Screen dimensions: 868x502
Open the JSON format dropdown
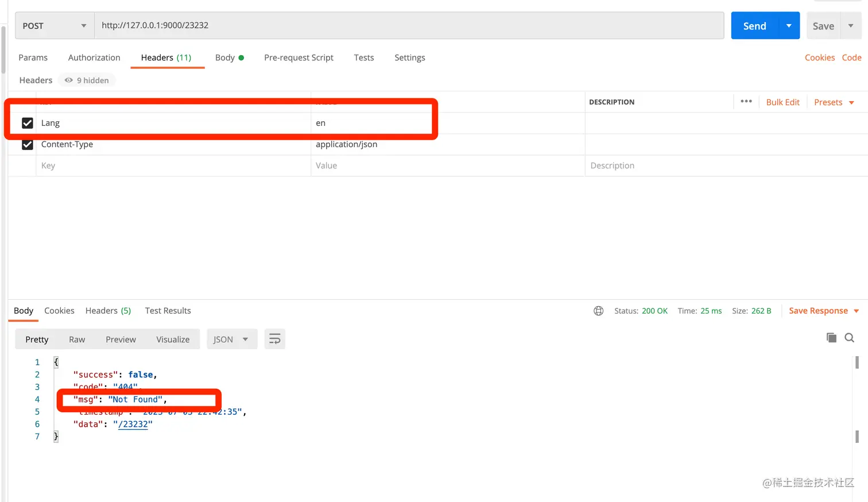coord(231,339)
